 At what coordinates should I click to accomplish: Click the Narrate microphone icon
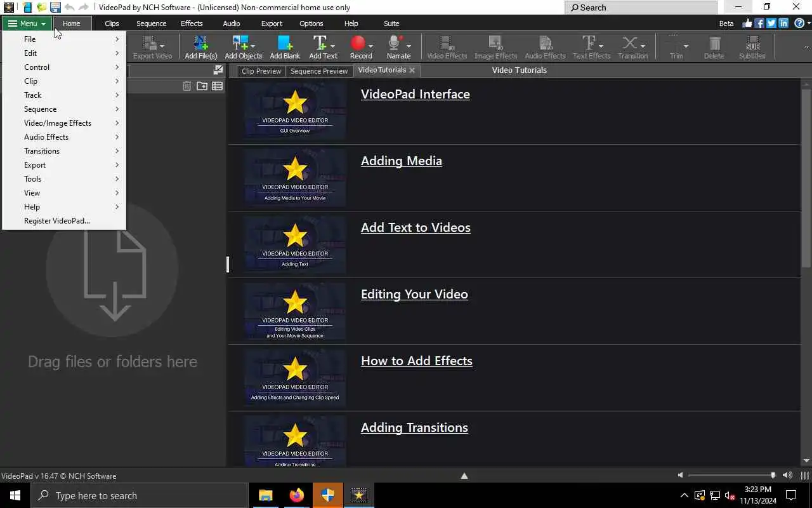395,43
